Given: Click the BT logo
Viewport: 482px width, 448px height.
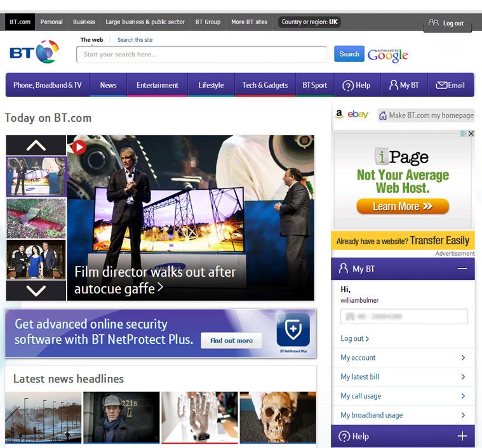Looking at the screenshot, I should click(34, 51).
